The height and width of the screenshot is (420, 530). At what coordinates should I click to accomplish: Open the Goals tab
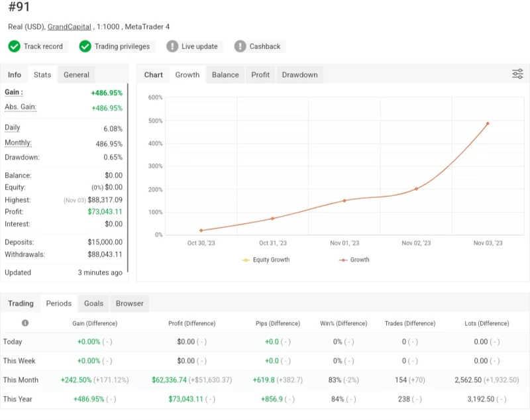coord(93,303)
